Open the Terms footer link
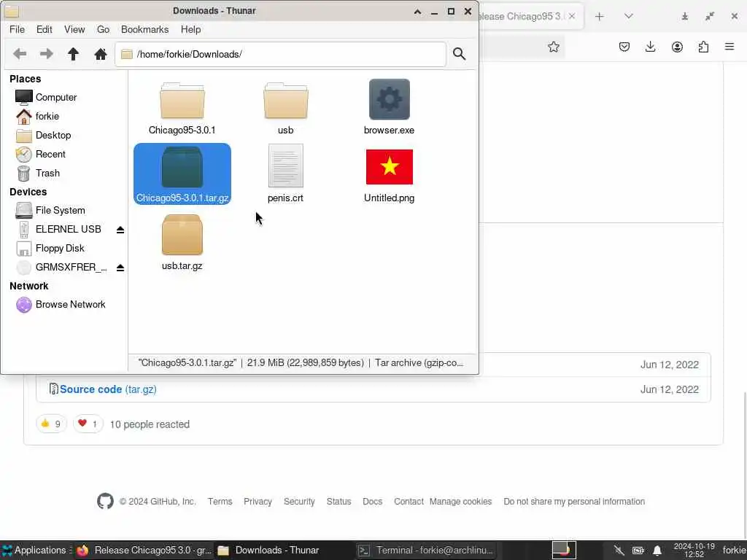The height and width of the screenshot is (560, 747). 220,502
